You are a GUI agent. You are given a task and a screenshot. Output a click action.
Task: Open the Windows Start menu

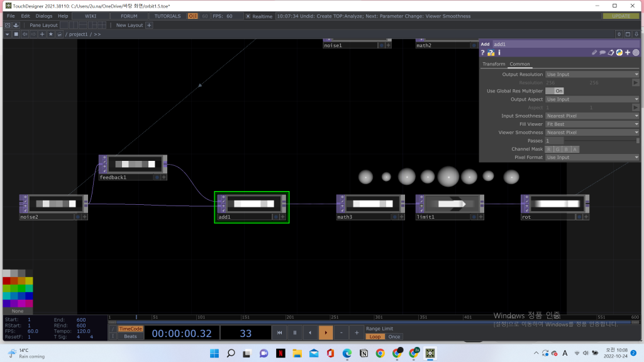click(x=214, y=353)
